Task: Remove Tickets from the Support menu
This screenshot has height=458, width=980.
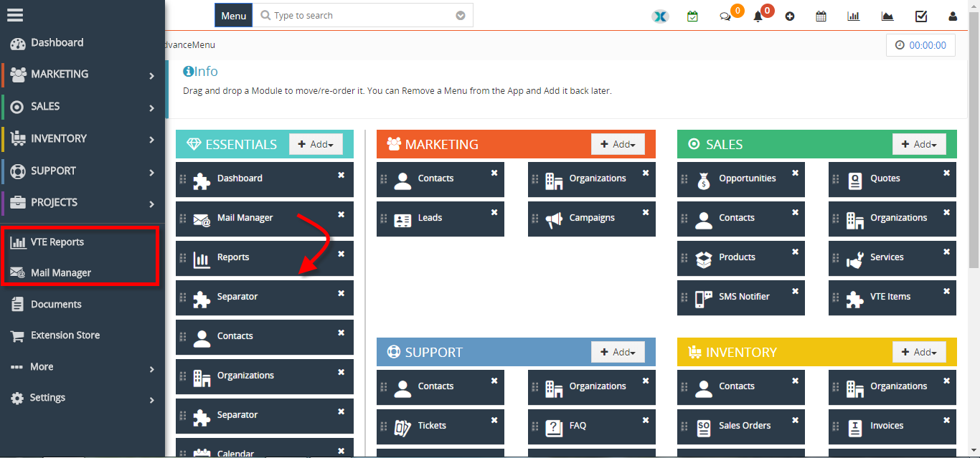Action: (494, 420)
